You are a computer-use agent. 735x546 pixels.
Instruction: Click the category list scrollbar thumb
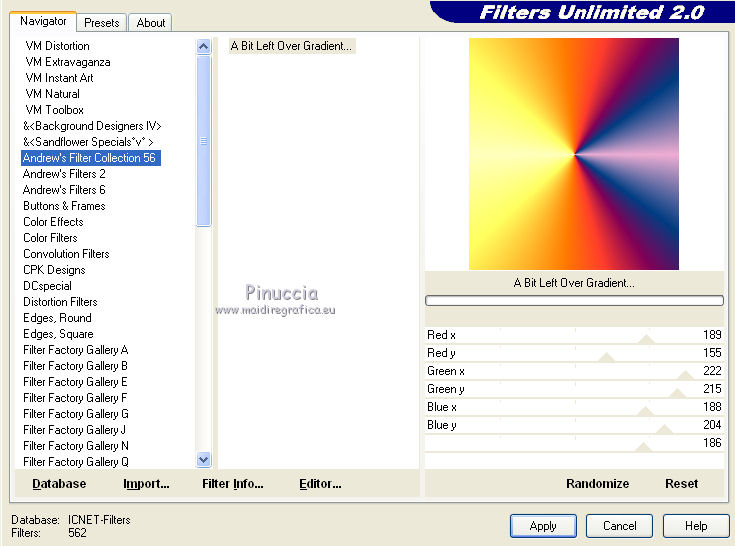tap(203, 141)
